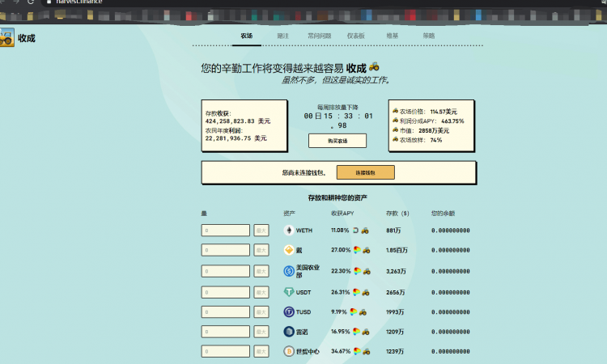Focus the amount input in USDT row
This screenshot has width=607, height=364.
226,292
